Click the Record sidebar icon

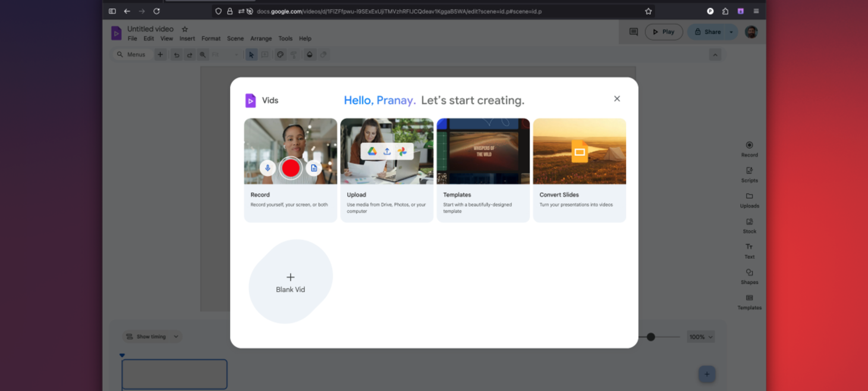pos(749,145)
